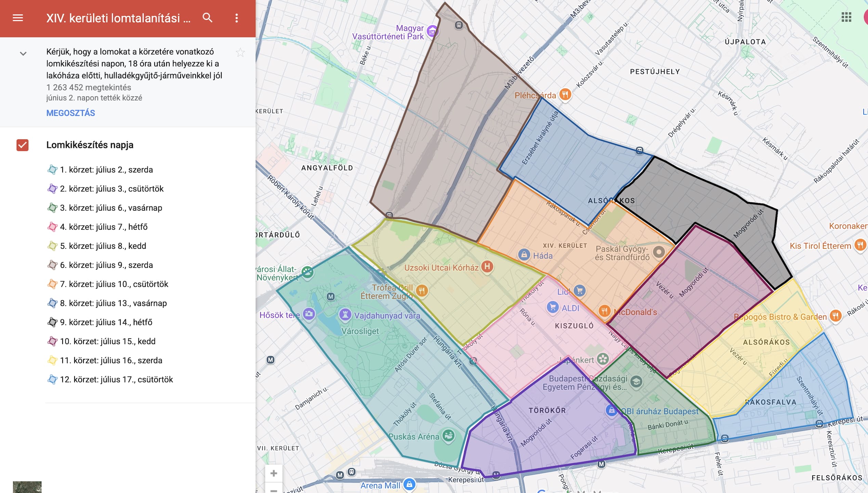Click the Uzsoki Utcai Kórház hospital marker
The image size is (868, 493).
click(x=487, y=267)
